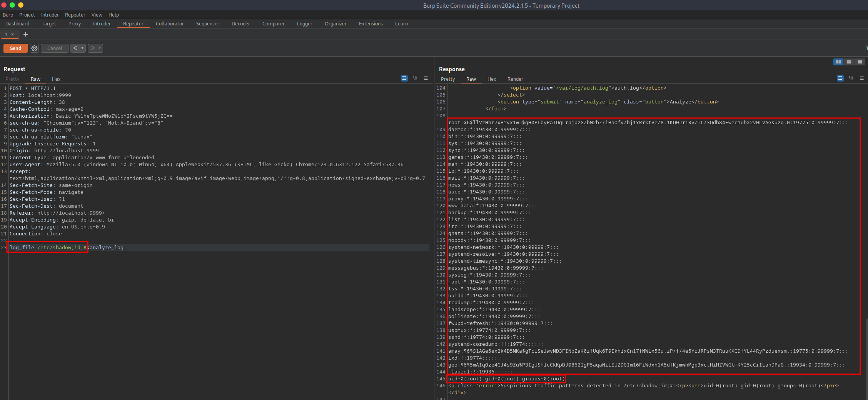This screenshot has width=868, height=400.
Task: Open Response panel options menu
Action: [x=862, y=78]
